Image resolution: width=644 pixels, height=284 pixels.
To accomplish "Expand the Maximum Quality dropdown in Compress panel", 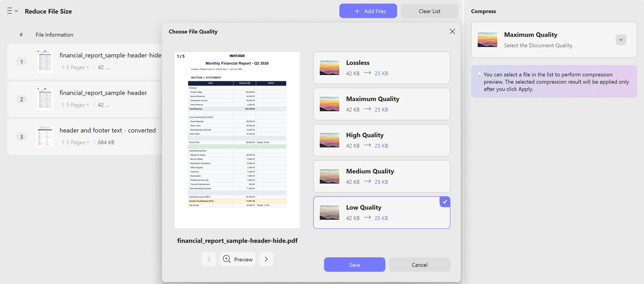I will click(621, 40).
